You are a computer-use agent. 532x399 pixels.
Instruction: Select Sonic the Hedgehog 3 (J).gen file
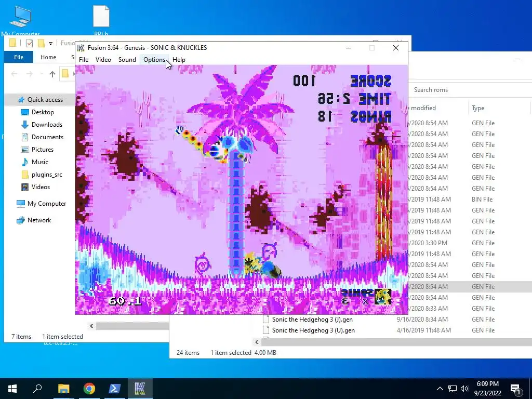click(312, 320)
